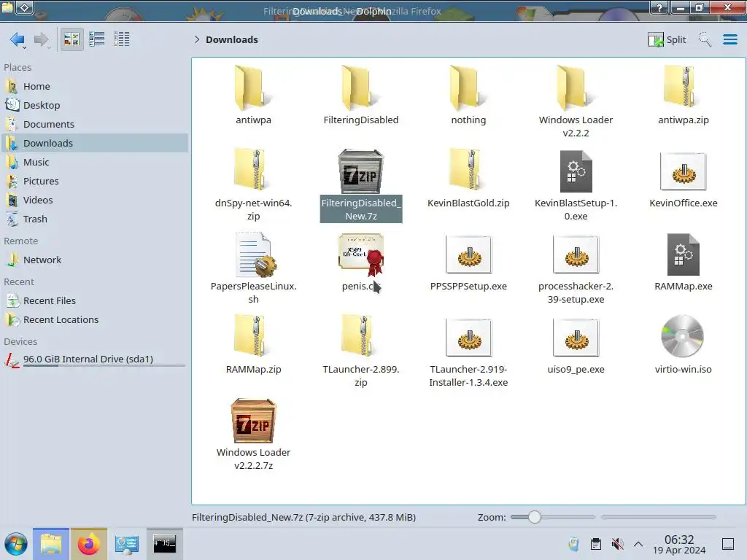Image resolution: width=747 pixels, height=560 pixels.
Task: Select antiwpa.zip archive icon
Action: (683, 87)
